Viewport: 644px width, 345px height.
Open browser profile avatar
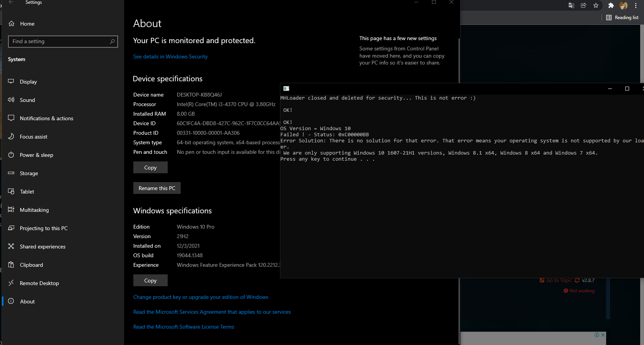click(623, 5)
